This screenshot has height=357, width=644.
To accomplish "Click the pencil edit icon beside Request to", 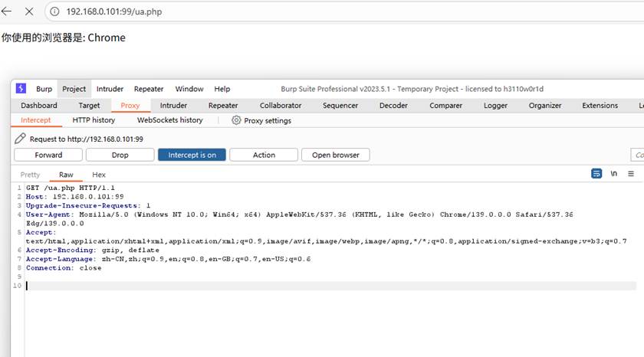I will (x=20, y=139).
